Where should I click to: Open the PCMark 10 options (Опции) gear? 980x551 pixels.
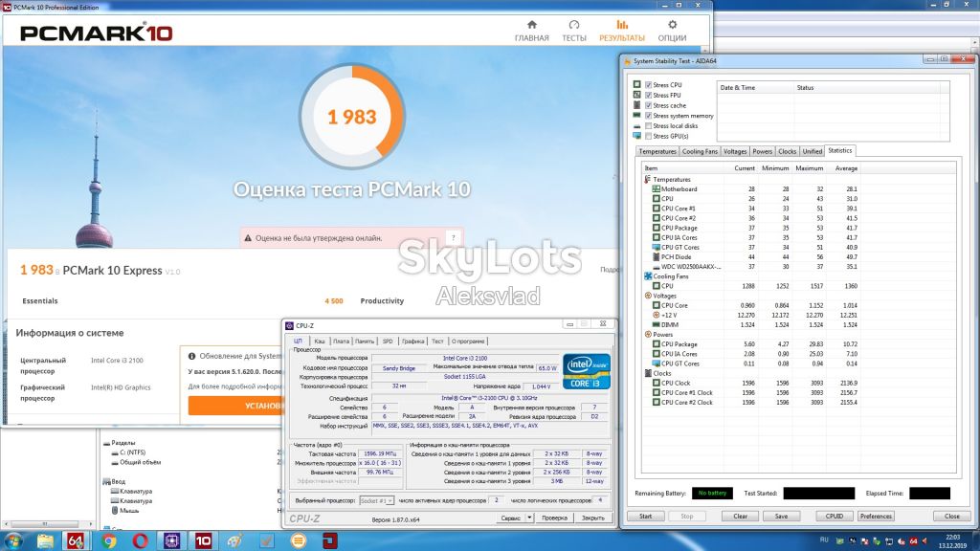point(672,31)
